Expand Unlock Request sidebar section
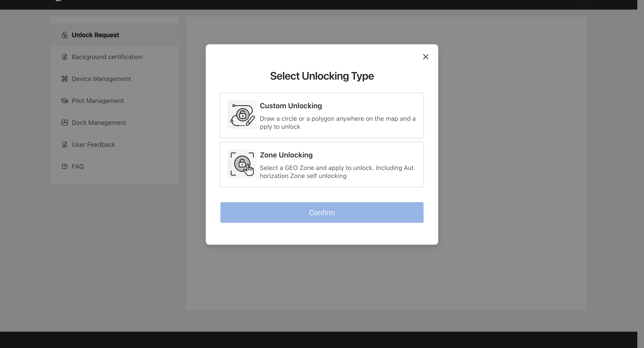644x348 pixels. [x=95, y=35]
